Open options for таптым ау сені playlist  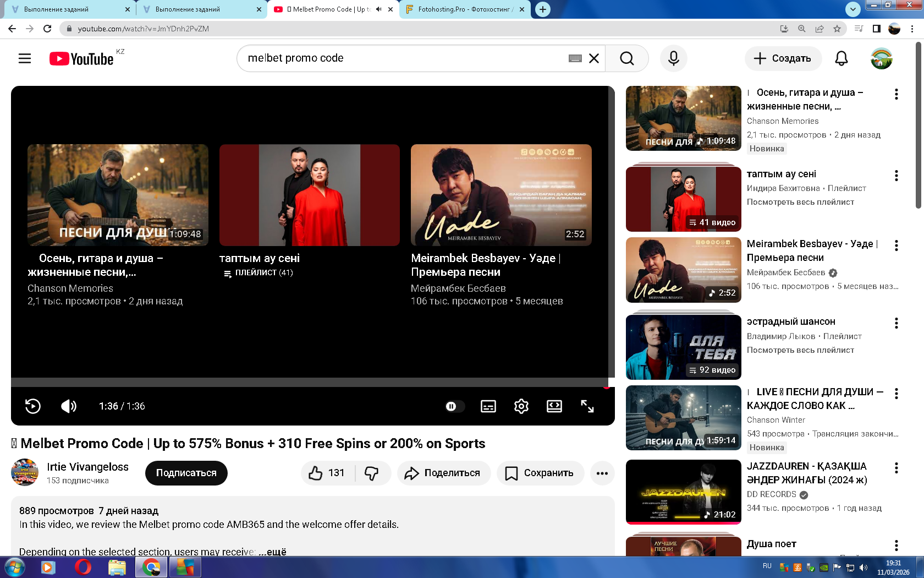pyautogui.click(x=897, y=176)
